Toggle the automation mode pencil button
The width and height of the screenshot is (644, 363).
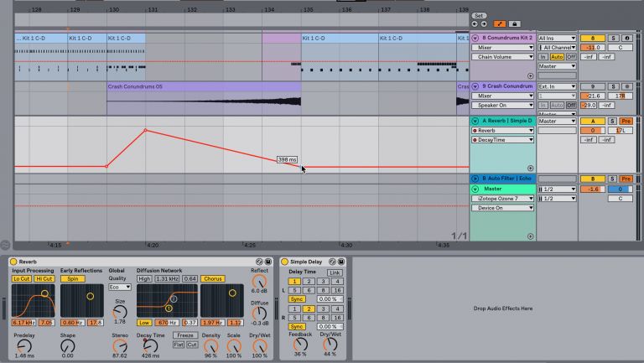point(500,24)
